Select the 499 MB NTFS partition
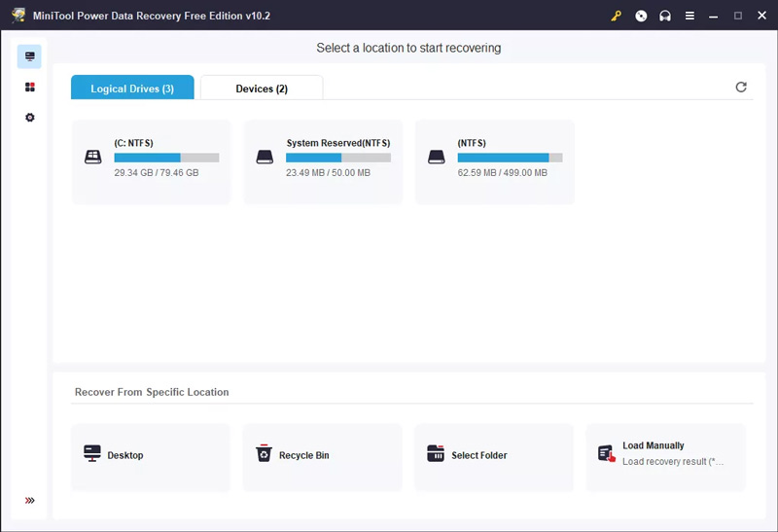Viewport: 778px width, 532px height. [494, 161]
